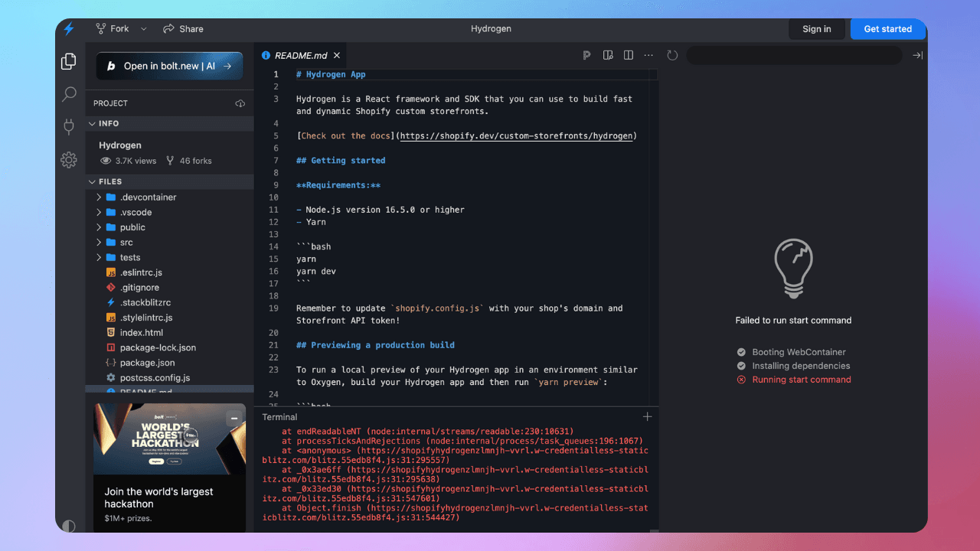Click the Failed to run start command message

click(793, 321)
